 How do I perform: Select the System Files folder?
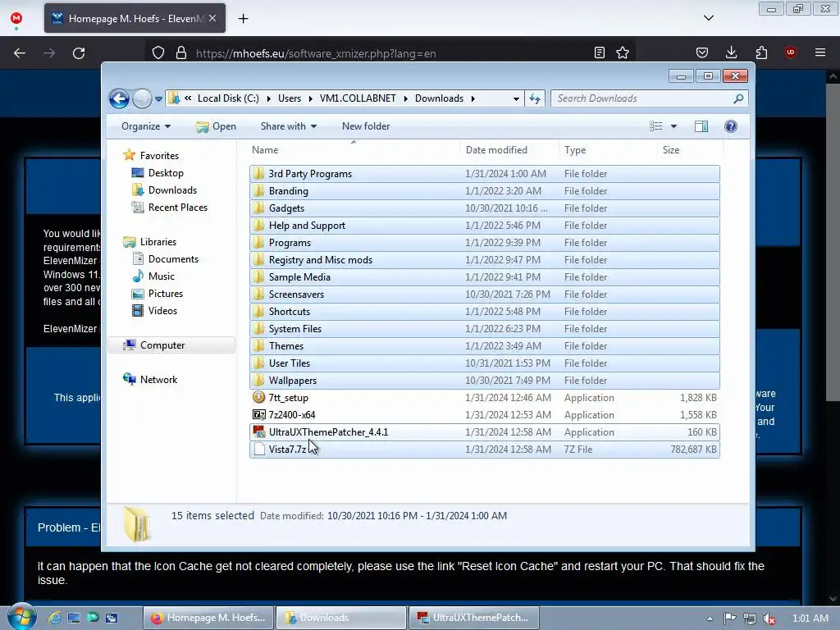coord(484,328)
